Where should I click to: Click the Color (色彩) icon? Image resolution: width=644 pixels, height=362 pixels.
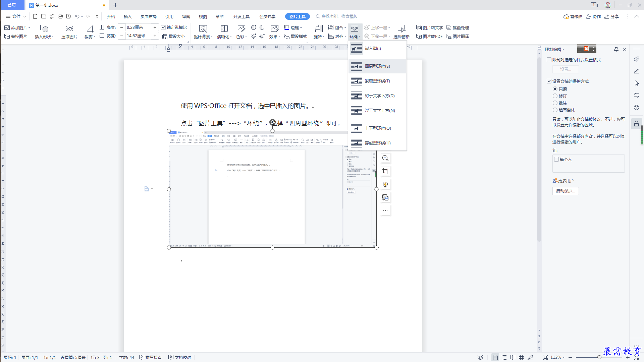(241, 28)
